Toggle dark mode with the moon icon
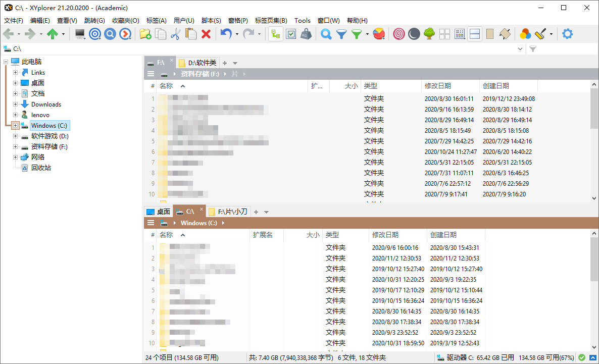 413,34
